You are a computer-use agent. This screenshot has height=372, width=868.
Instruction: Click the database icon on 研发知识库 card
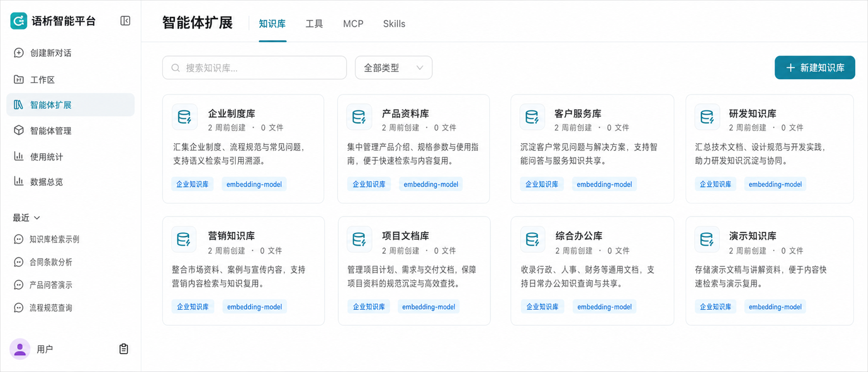point(707,117)
